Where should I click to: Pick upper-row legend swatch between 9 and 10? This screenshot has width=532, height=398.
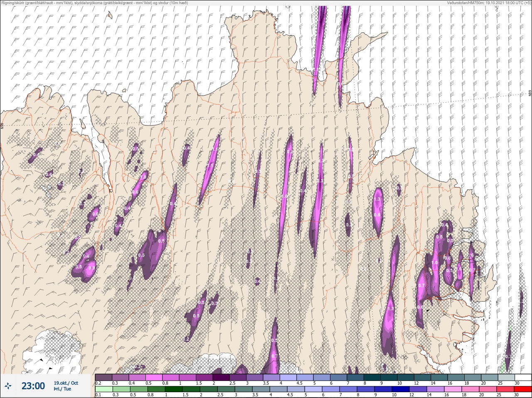pos(389,377)
